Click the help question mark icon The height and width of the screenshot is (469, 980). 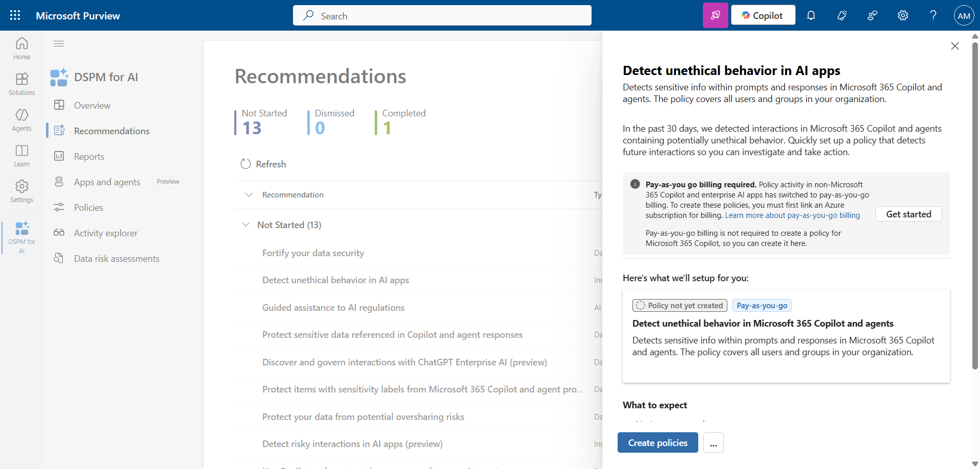[933, 15]
